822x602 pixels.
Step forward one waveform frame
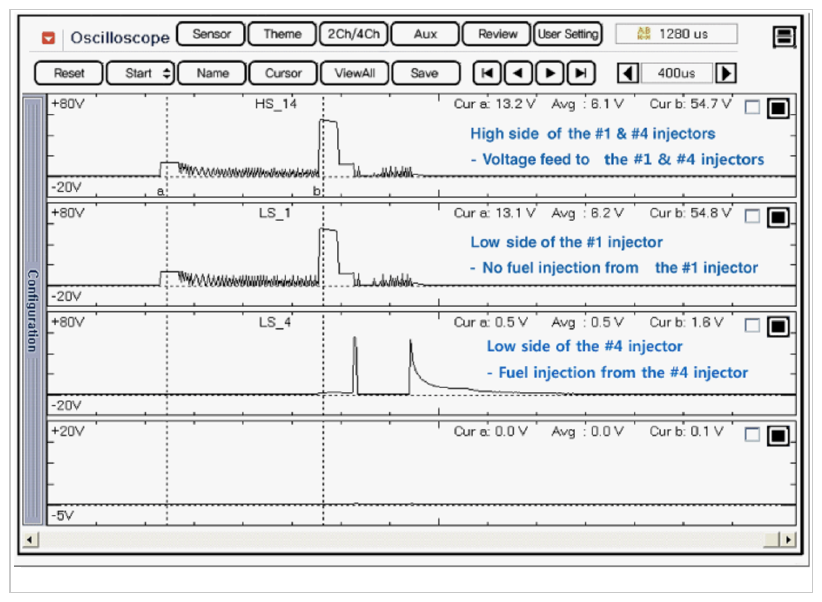549,73
